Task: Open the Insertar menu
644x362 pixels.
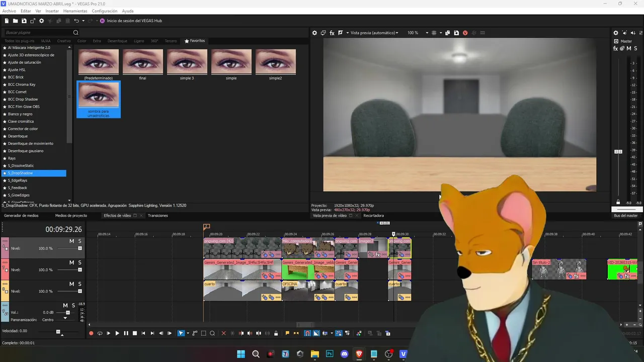Action: 52,11
